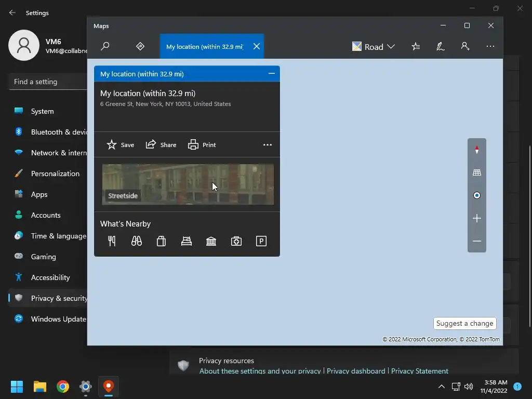Open File Explorer from taskbar
This screenshot has height=399, width=532.
(39, 386)
